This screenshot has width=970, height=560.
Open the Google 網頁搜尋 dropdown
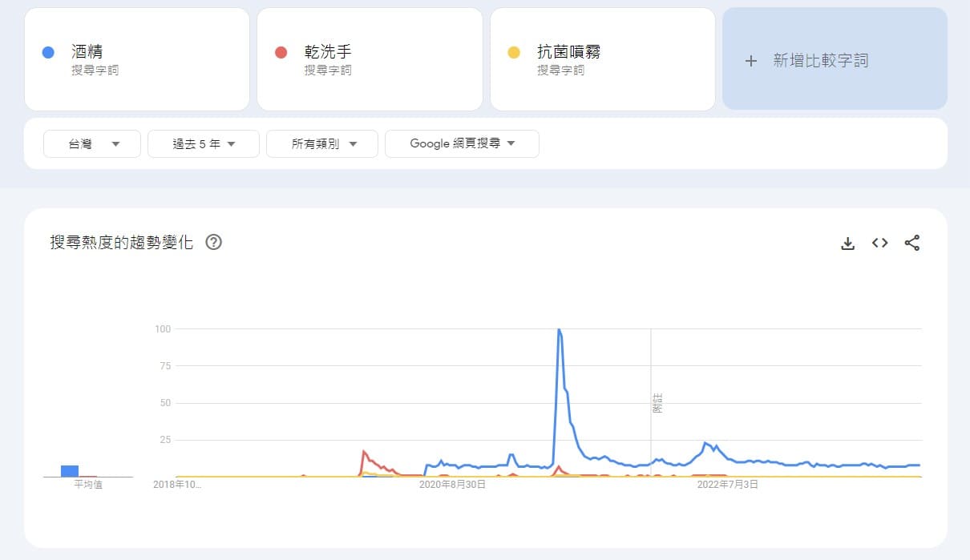tap(462, 144)
